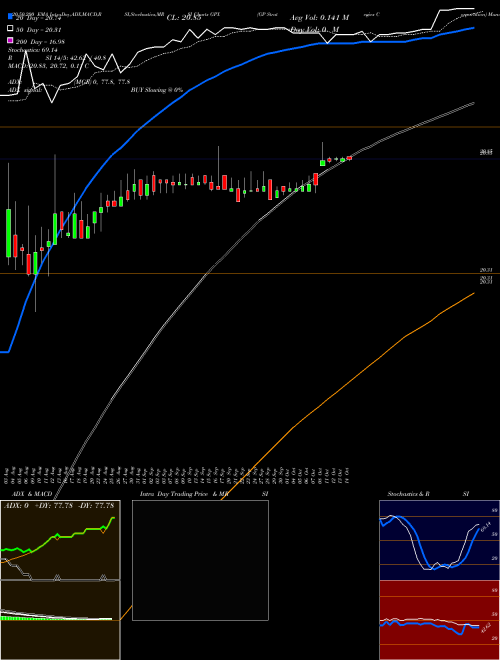Image resolution: width=500 pixels, height=660 pixels.
Task: Click the 'BUY Slowing @ 0%' signal text
Action: click(157, 90)
